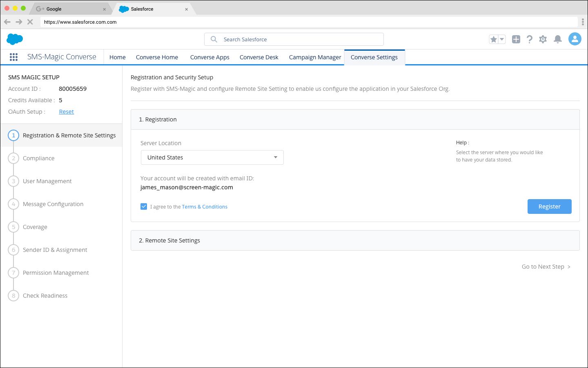Click the email james_mason@screen-magic.com

187,187
